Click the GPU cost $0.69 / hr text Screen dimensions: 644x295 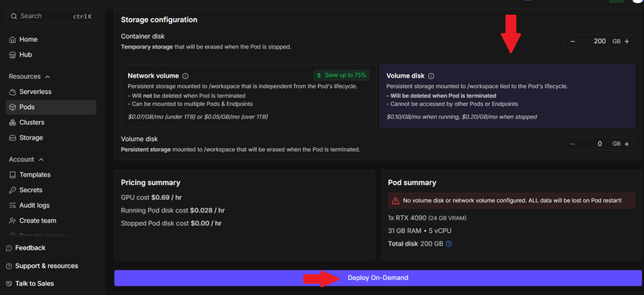(x=151, y=198)
